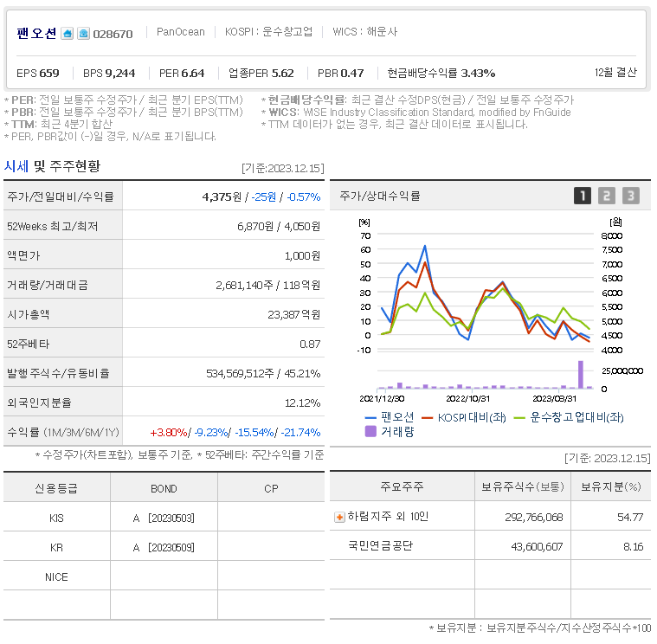Toggle the 운수창고업대비(좌) legend entry
Viewport: 657px width, 644px height.
click(569, 417)
